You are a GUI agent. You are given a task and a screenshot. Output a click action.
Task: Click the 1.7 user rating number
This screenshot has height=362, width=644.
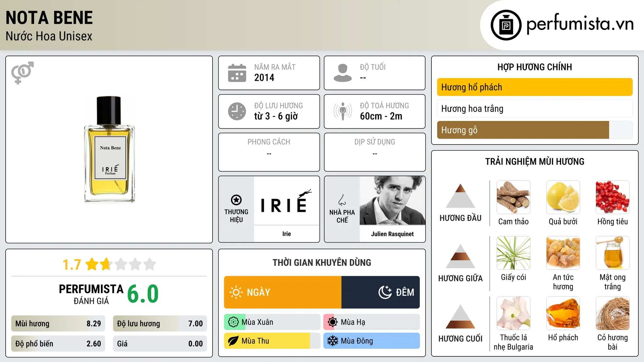[x=72, y=265]
